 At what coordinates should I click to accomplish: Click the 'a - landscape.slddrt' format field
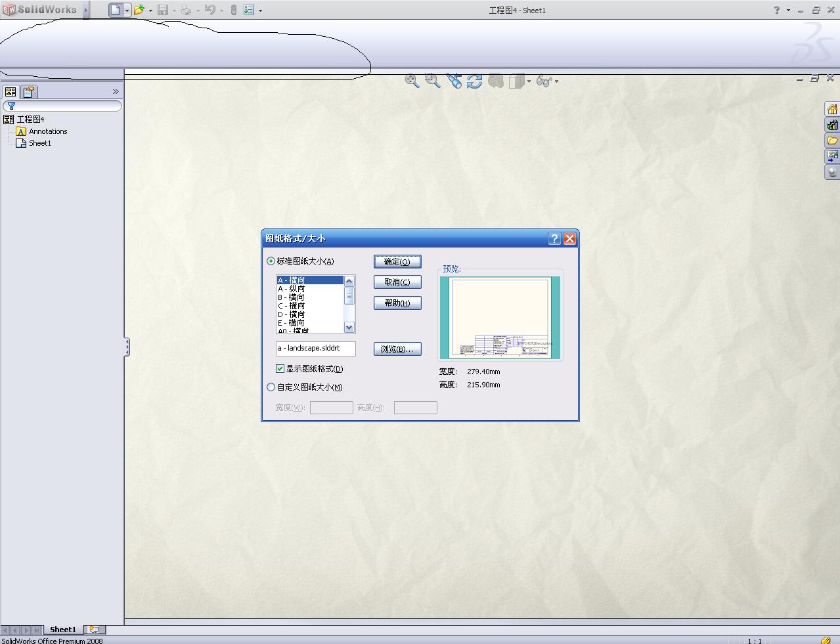coord(316,349)
